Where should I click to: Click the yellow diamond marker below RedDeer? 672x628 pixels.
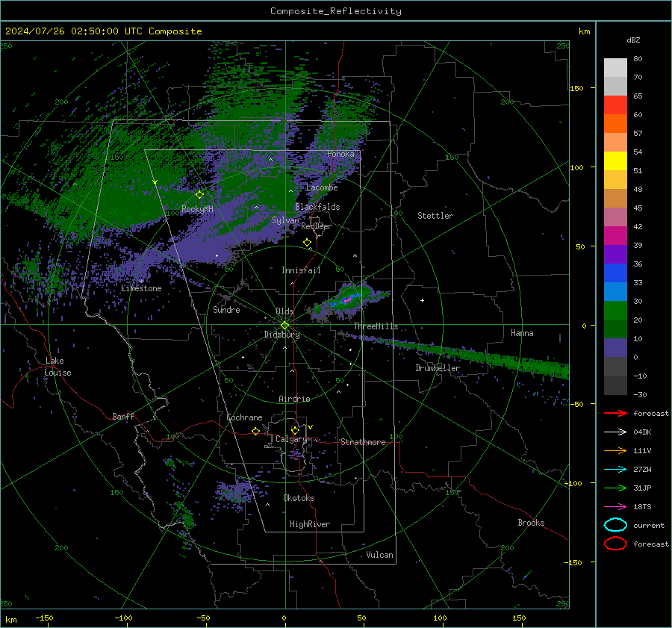coord(307,243)
